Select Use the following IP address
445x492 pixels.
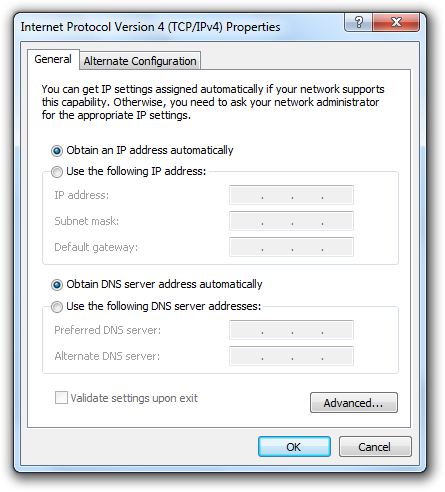[57, 172]
